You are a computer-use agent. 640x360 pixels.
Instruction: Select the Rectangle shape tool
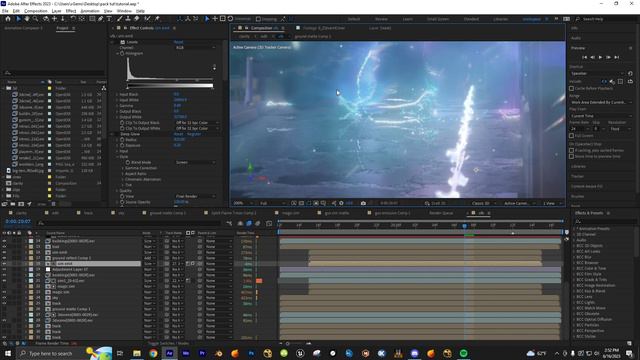(x=92, y=19)
